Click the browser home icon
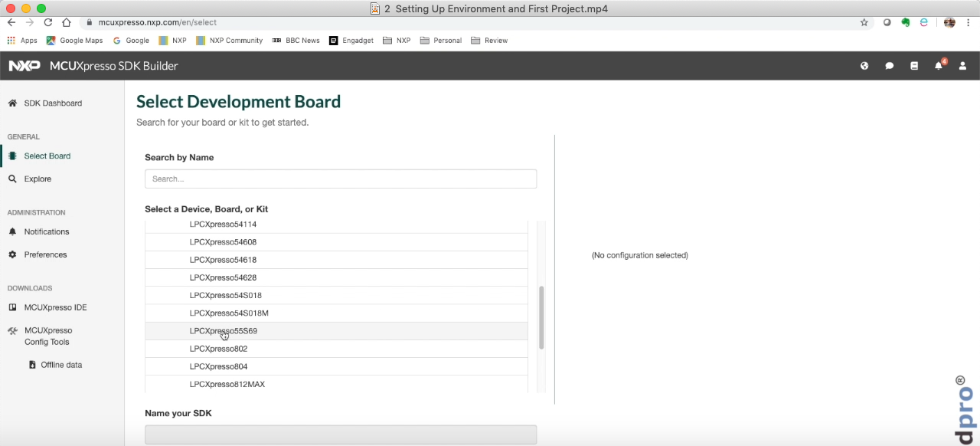The height and width of the screenshot is (446, 980). coord(67,23)
